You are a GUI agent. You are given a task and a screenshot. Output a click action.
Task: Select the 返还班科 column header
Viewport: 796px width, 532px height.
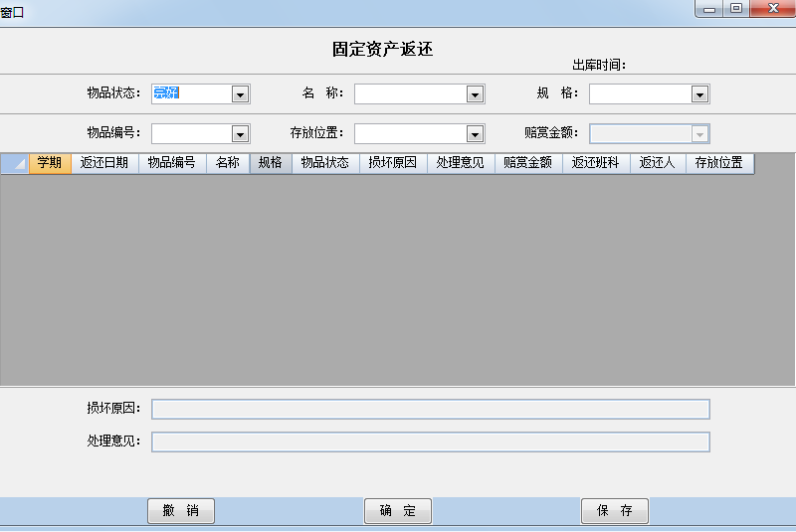pyautogui.click(x=596, y=163)
